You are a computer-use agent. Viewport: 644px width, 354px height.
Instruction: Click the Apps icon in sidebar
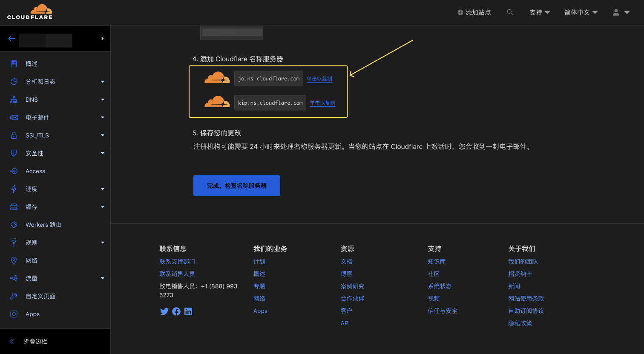pos(14,314)
